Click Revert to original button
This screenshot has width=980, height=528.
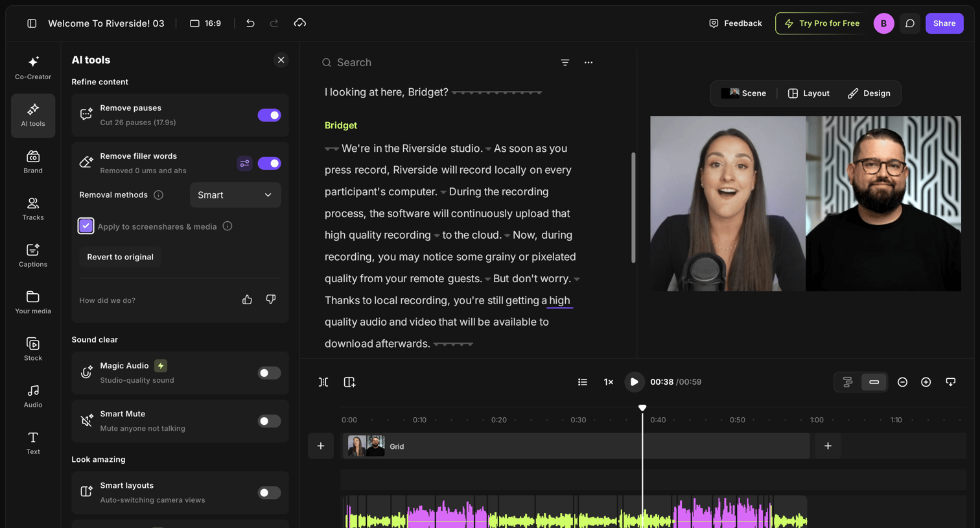point(120,258)
